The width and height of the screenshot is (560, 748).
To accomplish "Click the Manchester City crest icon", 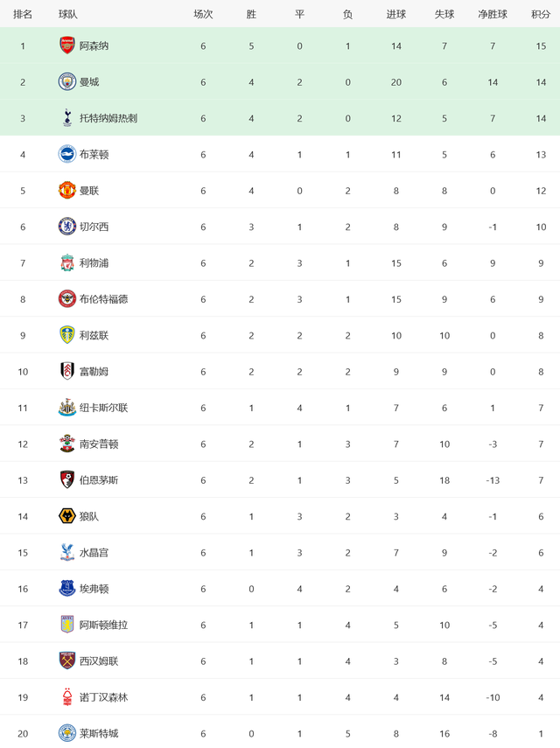I will pyautogui.click(x=67, y=82).
